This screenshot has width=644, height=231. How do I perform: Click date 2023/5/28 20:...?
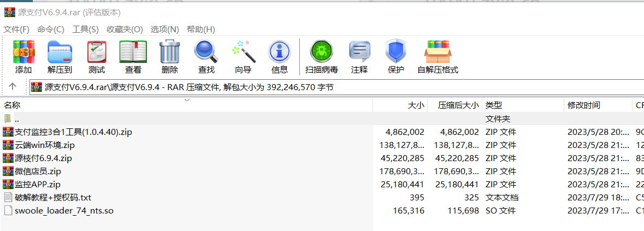pos(598,132)
